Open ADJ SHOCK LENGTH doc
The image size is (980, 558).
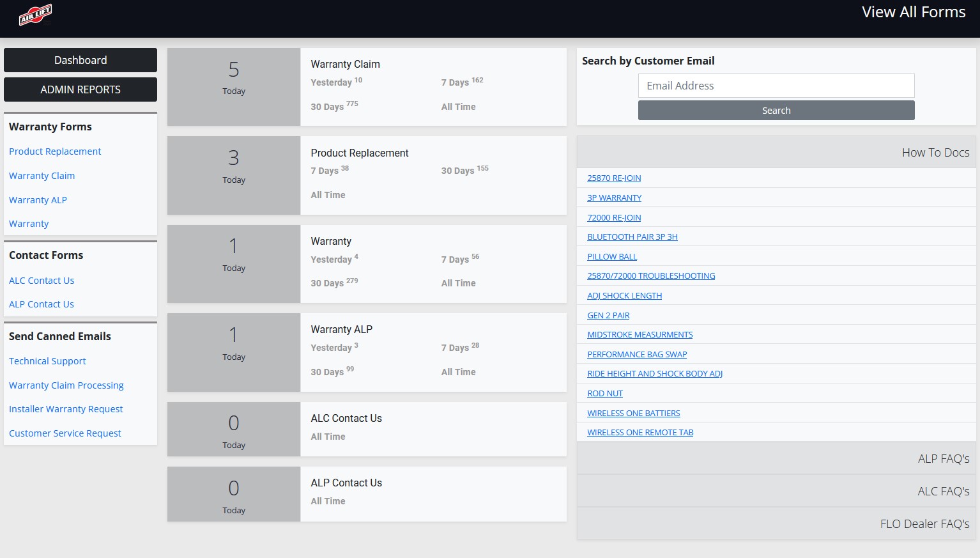click(624, 296)
